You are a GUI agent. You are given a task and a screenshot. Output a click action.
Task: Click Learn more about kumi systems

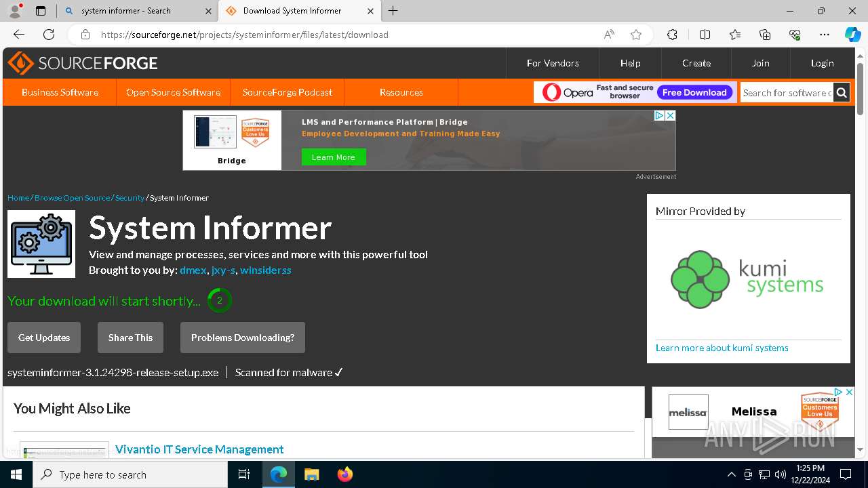tap(722, 348)
